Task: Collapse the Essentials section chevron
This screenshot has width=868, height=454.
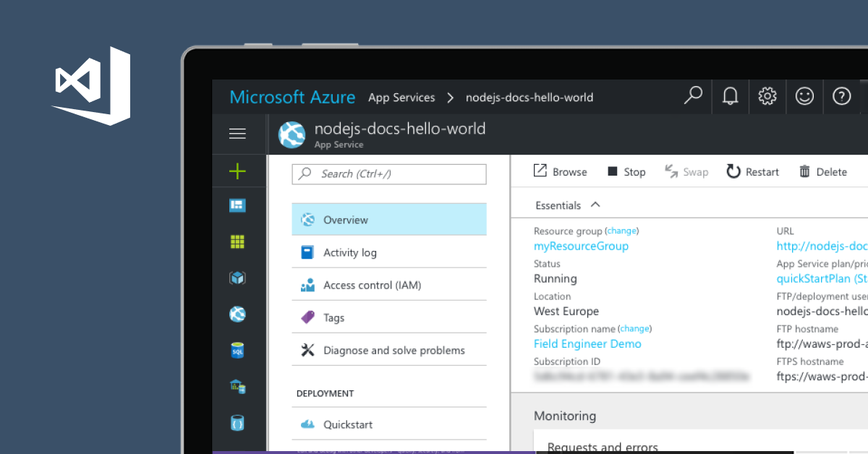Action: [595, 205]
